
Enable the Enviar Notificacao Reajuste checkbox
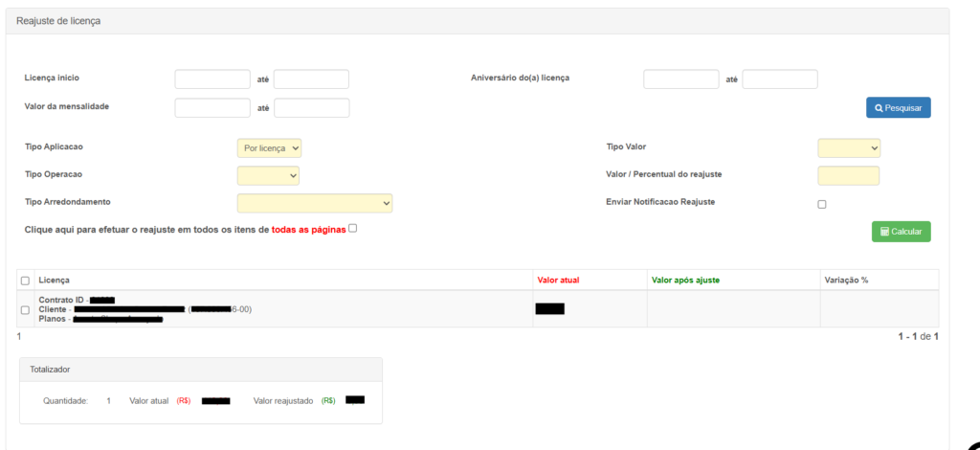click(822, 204)
